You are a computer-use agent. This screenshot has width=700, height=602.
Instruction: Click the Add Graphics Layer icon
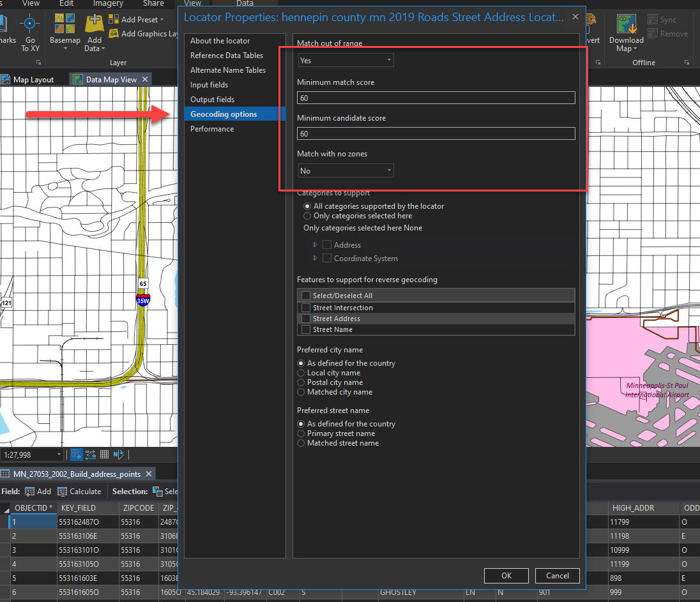114,33
